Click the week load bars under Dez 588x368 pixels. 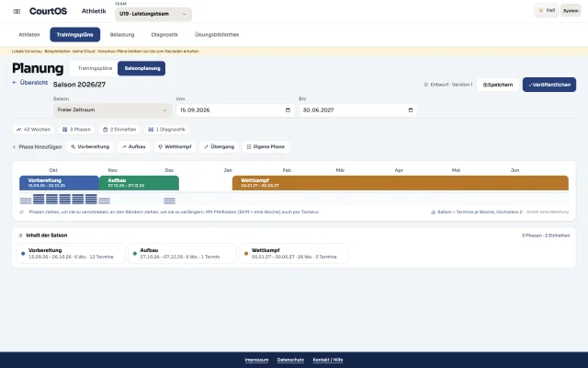pos(169,201)
